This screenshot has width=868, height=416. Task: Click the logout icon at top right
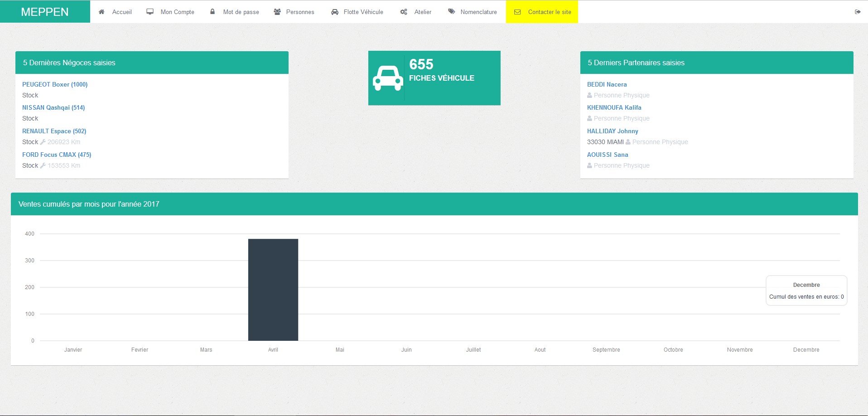pyautogui.click(x=858, y=12)
